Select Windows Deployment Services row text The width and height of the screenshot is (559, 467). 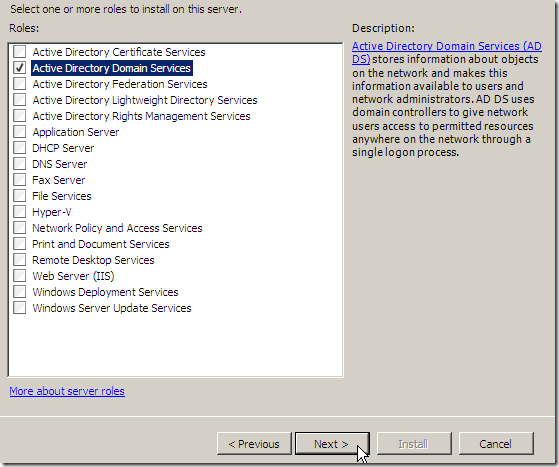click(x=105, y=292)
